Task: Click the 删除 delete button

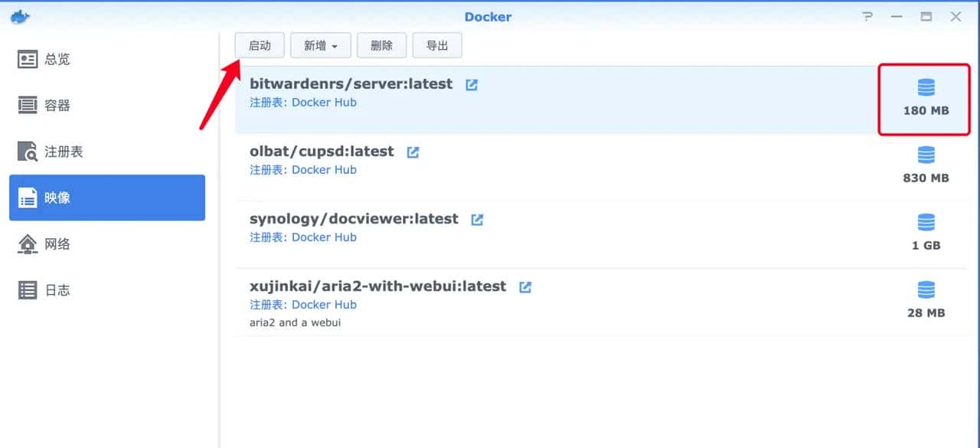Action: click(381, 45)
